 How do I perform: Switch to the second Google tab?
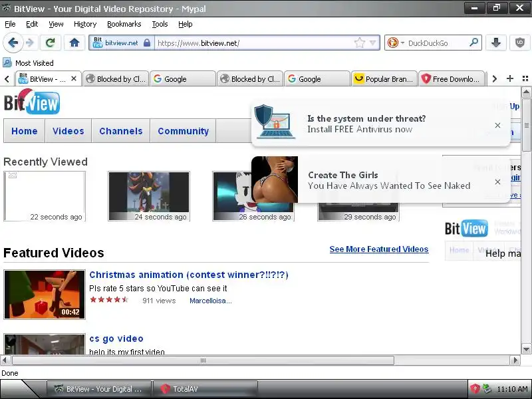coord(317,78)
